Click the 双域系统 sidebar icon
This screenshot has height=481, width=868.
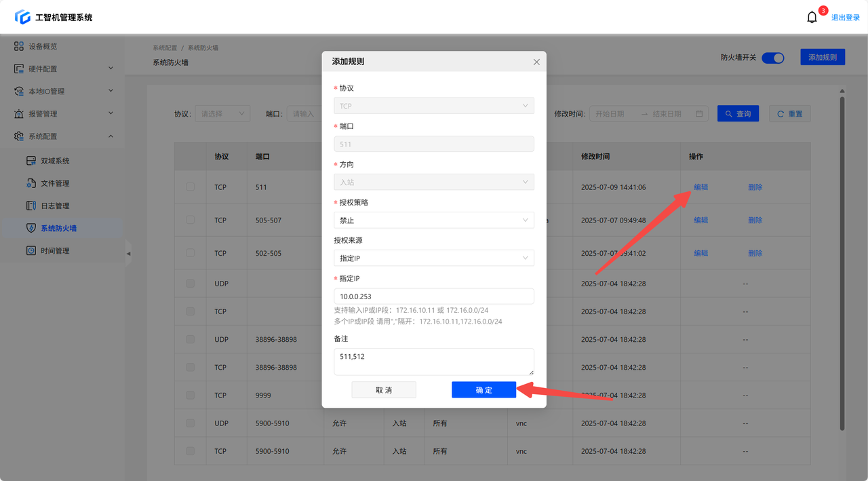pos(31,161)
